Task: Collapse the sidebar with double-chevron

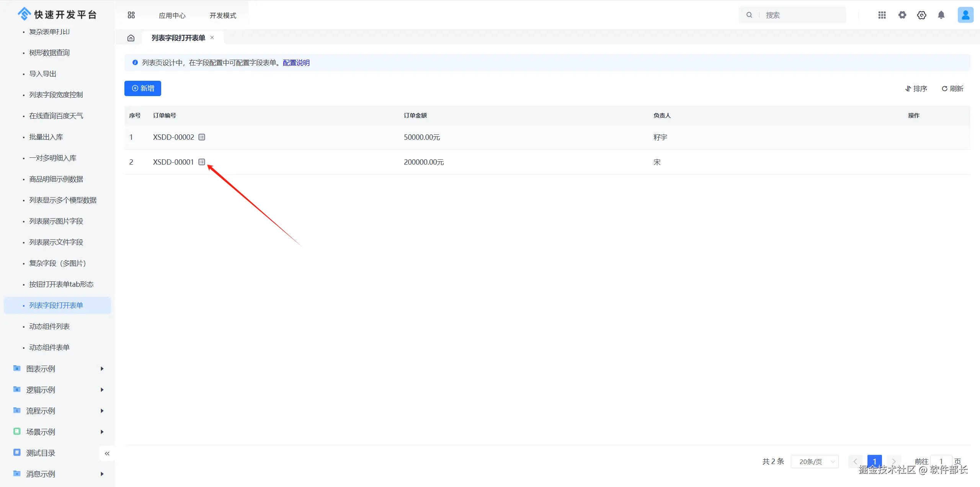Action: pyautogui.click(x=107, y=453)
